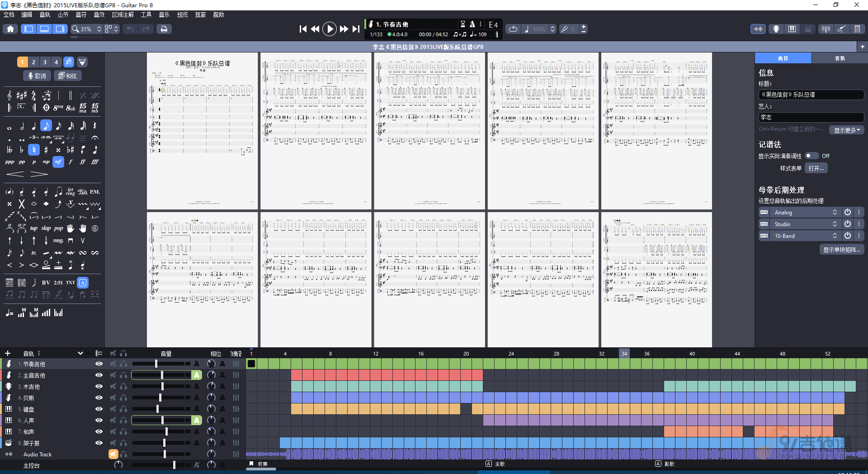The height and width of the screenshot is (474, 868).
Task: Open the page layout view dropdown
Action: pos(112,29)
